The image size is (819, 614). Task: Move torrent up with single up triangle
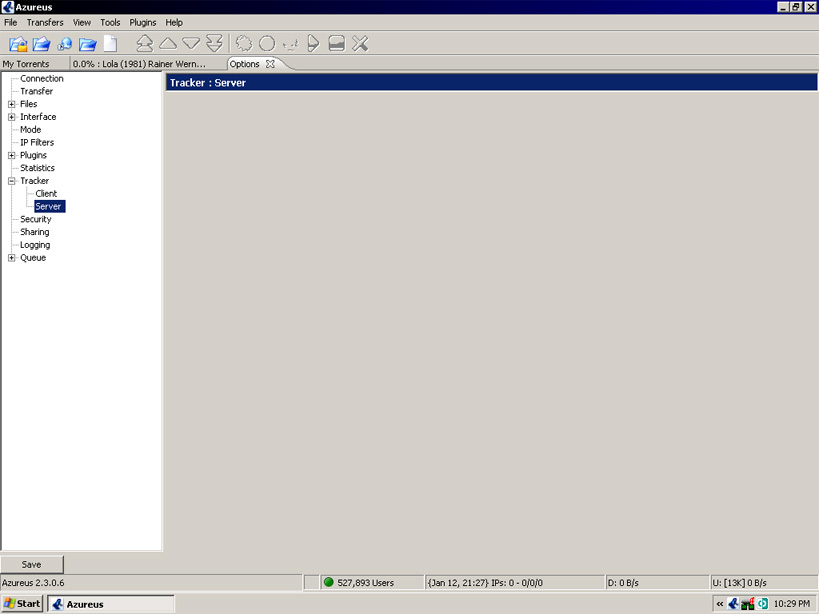tap(168, 43)
